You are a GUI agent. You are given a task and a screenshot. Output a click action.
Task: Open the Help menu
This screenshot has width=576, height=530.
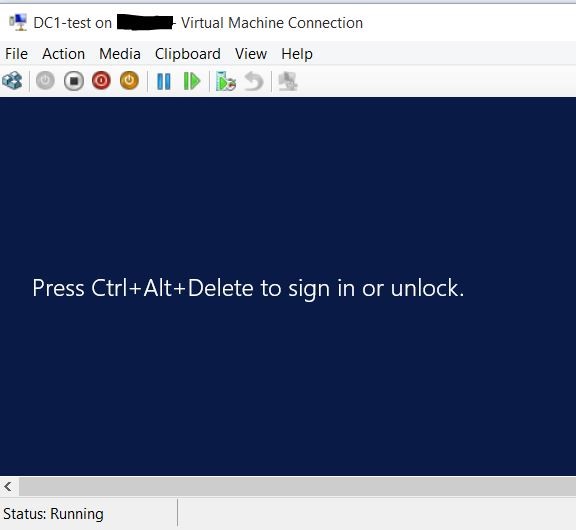[x=297, y=54]
